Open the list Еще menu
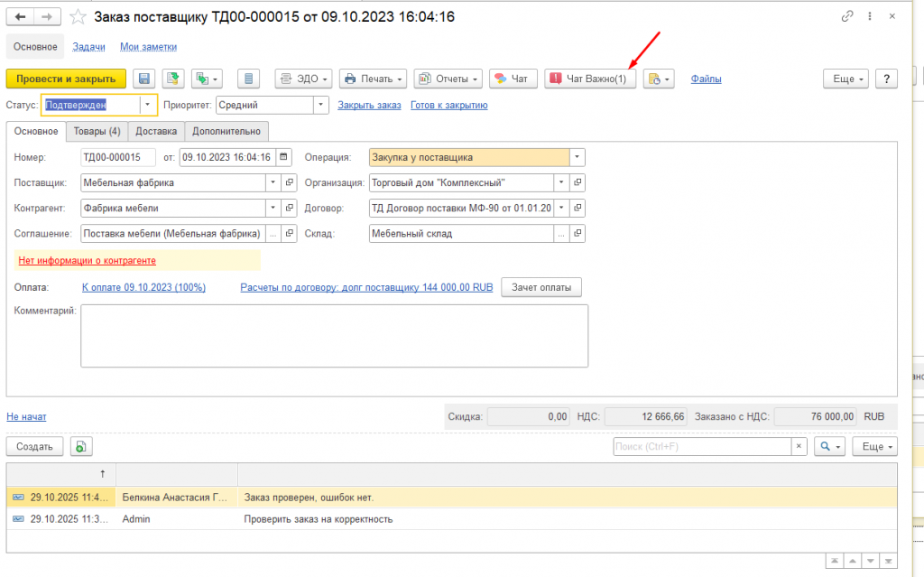The width and height of the screenshot is (924, 577). 875,447
